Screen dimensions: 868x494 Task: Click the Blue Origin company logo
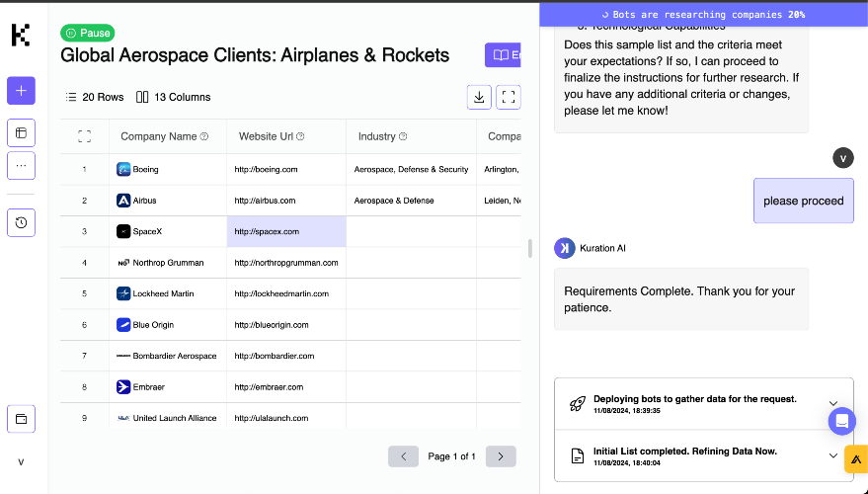click(123, 324)
